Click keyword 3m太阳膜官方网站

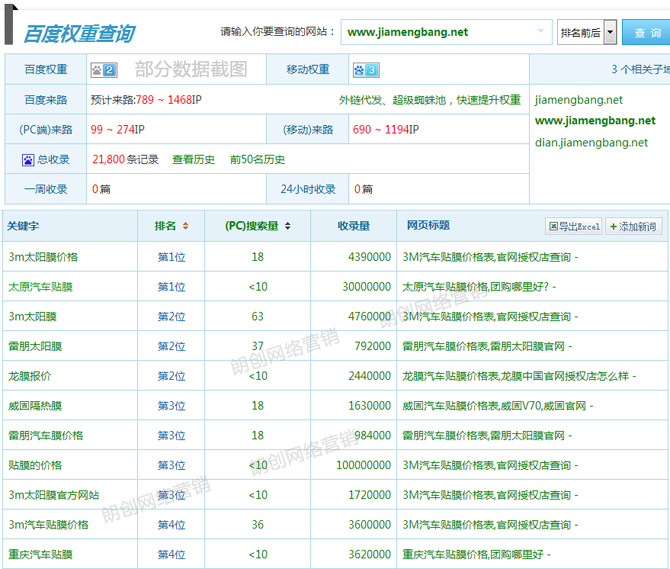click(x=54, y=495)
